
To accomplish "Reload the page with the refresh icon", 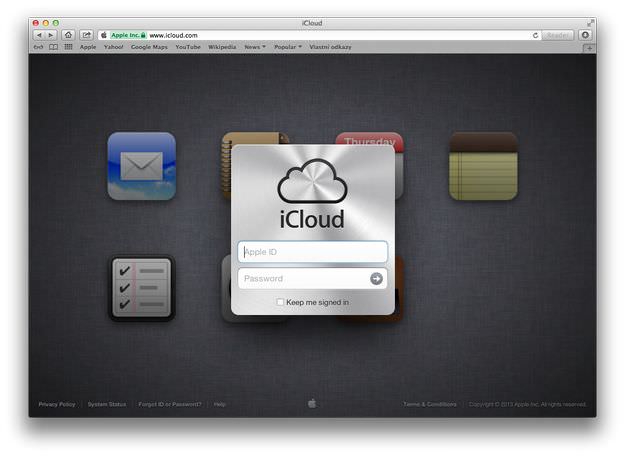I will tap(535, 35).
